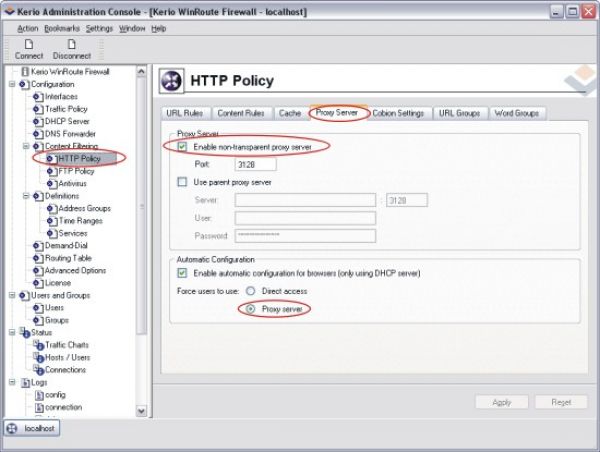
Task: Collapse the Logs tree node
Action: (x=12, y=382)
